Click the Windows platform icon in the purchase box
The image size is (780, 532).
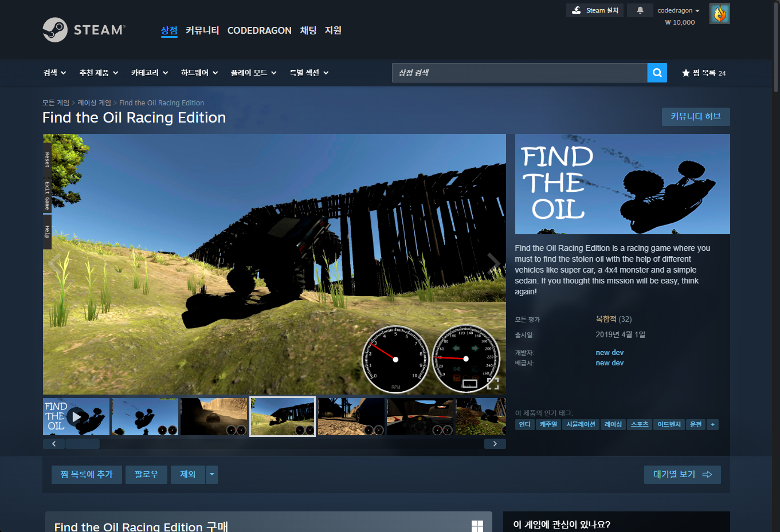pyautogui.click(x=477, y=526)
